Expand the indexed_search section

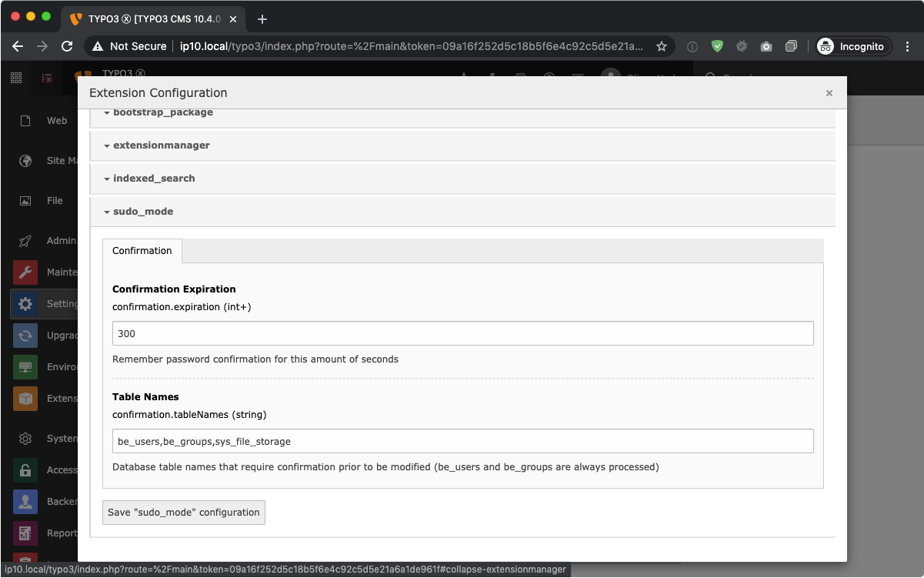(462, 179)
